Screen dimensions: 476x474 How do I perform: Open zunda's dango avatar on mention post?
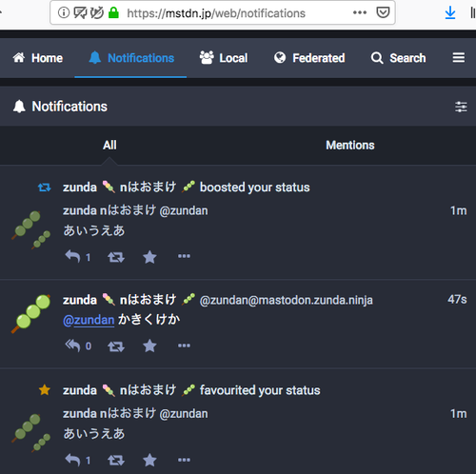(x=31, y=313)
